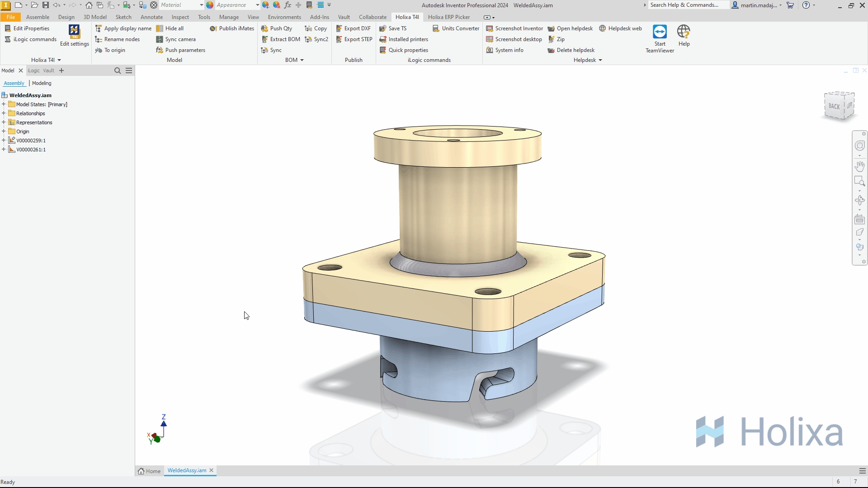
Task: Switch browser to Modeling view
Action: 42,83
